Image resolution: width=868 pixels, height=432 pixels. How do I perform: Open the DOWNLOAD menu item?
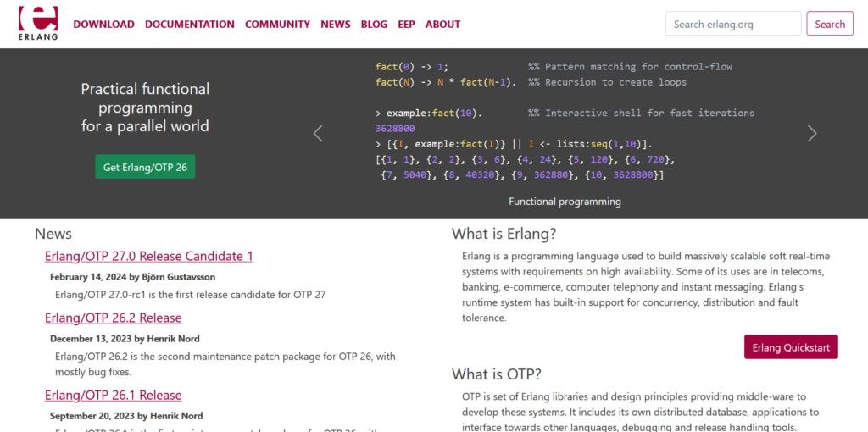point(103,25)
